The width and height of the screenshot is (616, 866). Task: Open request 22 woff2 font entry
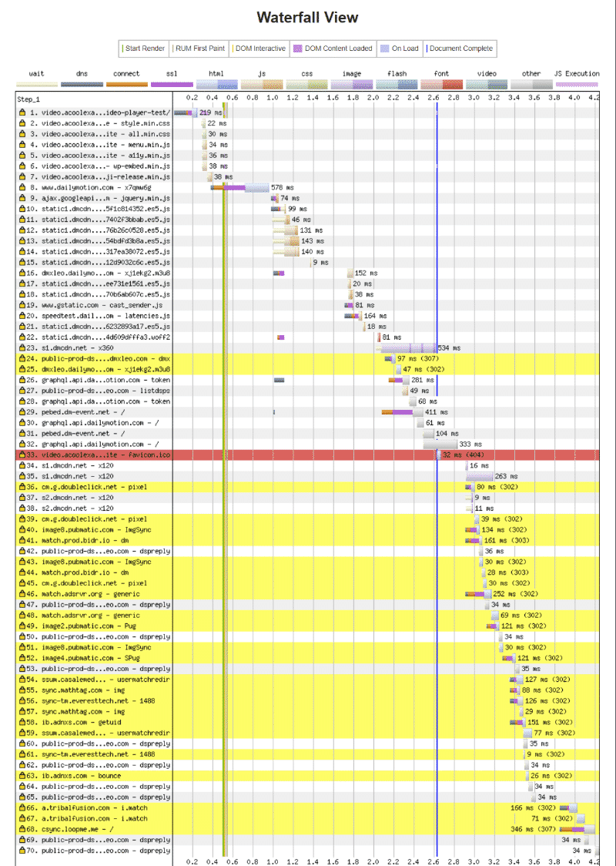coord(100,337)
